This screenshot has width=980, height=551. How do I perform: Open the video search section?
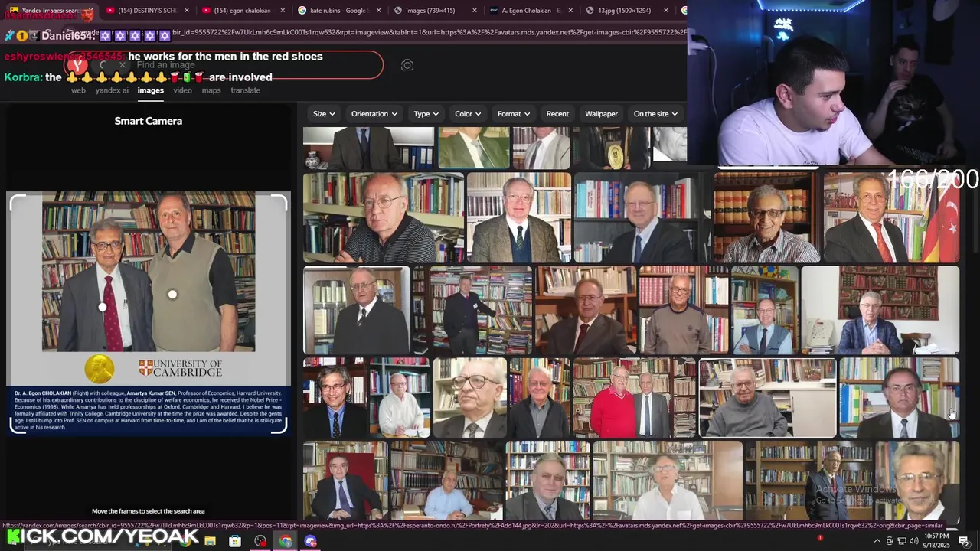[182, 90]
